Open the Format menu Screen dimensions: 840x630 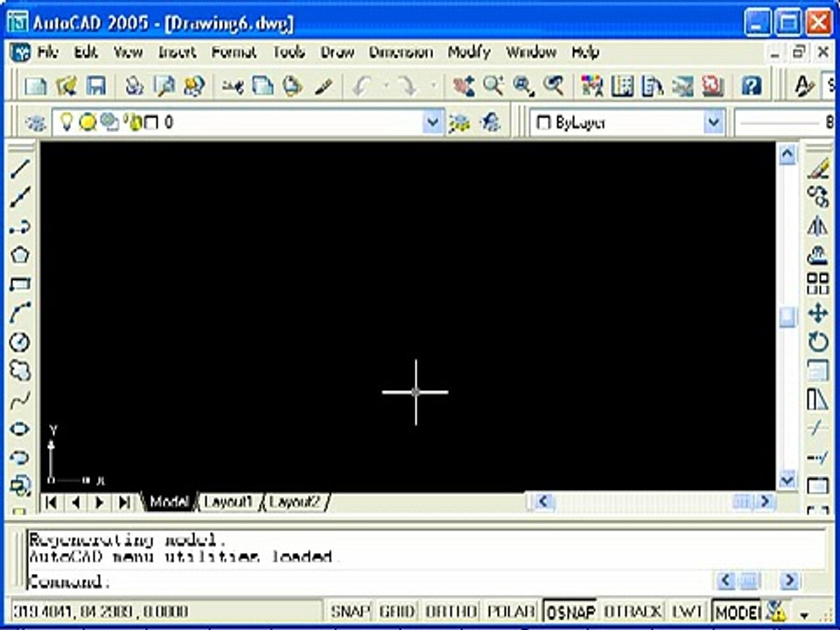click(234, 52)
